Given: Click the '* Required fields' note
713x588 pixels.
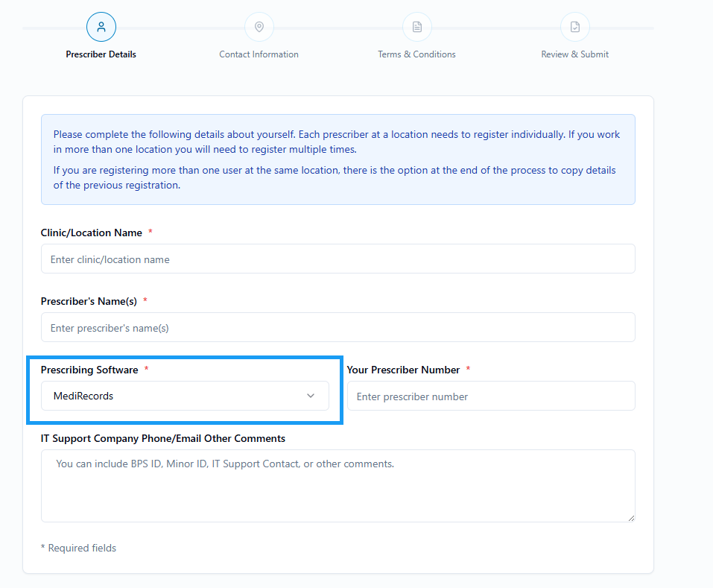Looking at the screenshot, I should [x=78, y=548].
